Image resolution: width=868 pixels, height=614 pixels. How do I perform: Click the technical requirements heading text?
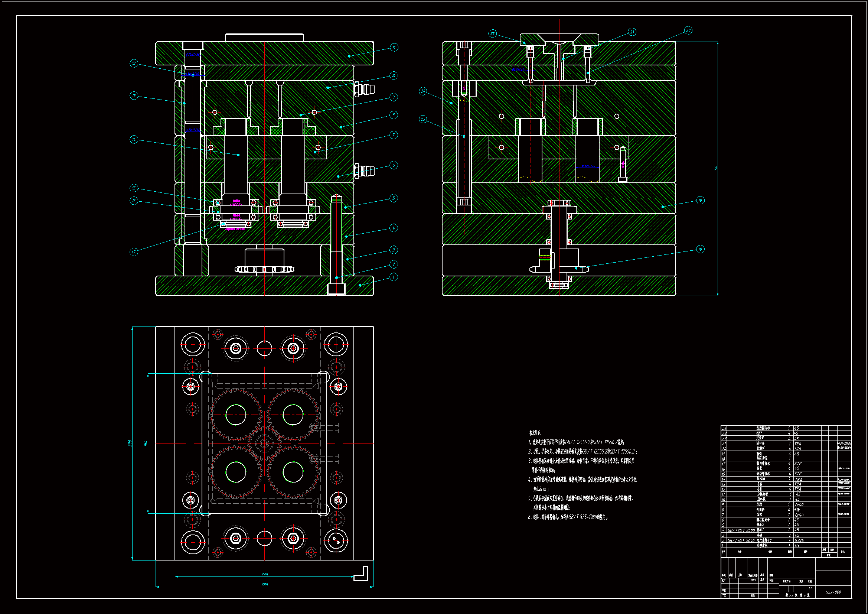535,433
